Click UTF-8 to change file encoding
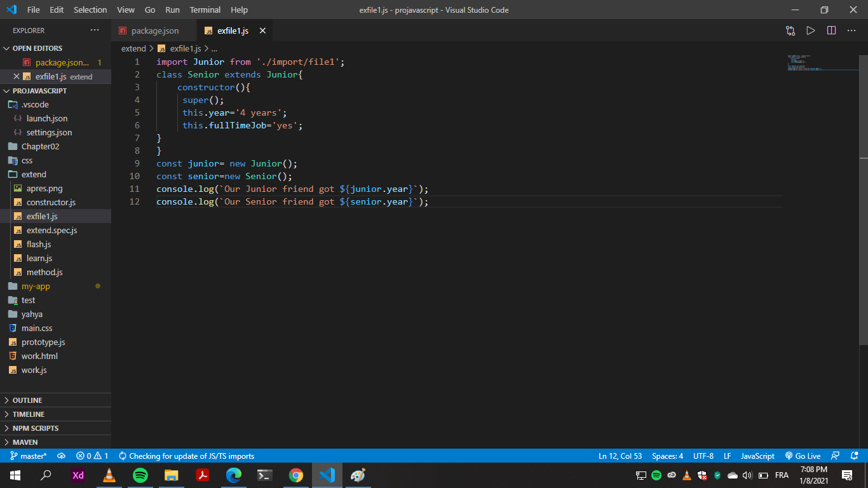Viewport: 868px width, 488px height. (703, 456)
